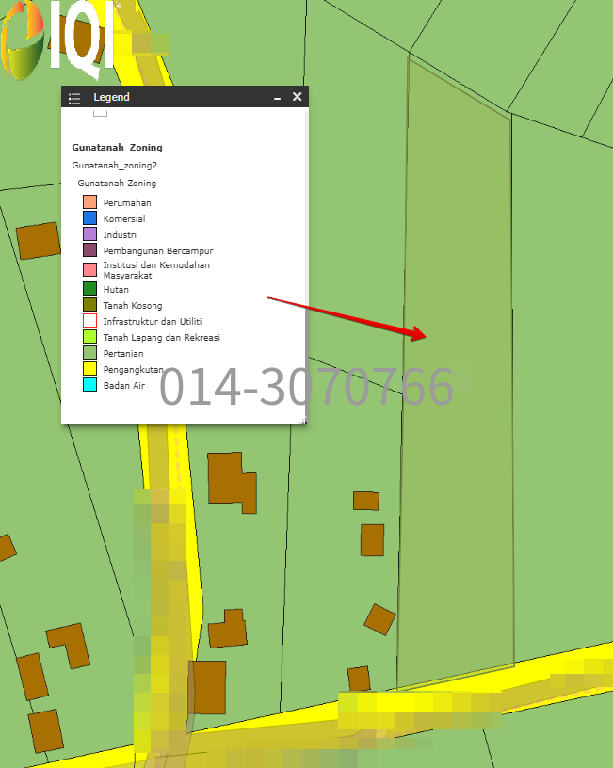Click the Legend title bar text
Screen dimensions: 613x768
click(111, 98)
